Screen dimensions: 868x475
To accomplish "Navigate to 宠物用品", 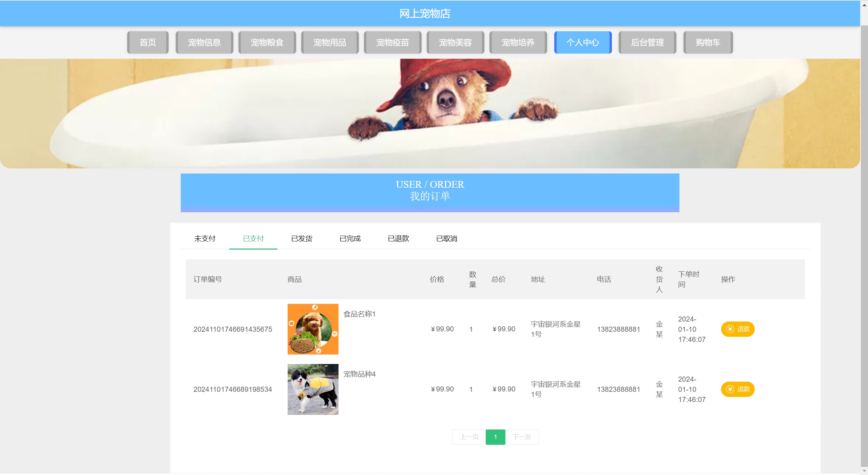I will click(330, 42).
